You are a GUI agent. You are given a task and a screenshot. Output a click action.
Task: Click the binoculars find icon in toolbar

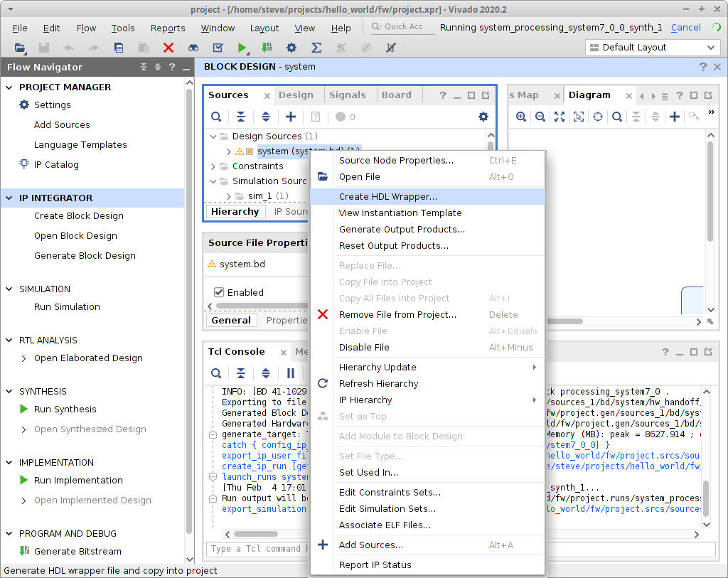193,48
